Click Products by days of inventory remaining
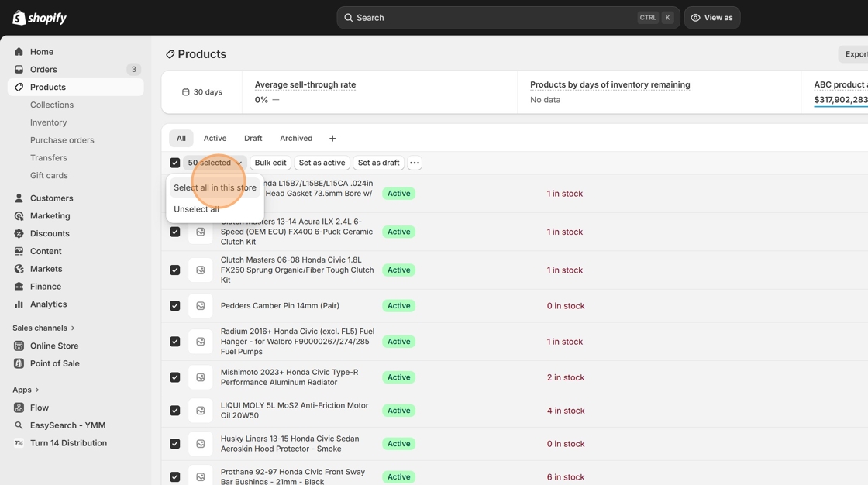 [x=610, y=84]
